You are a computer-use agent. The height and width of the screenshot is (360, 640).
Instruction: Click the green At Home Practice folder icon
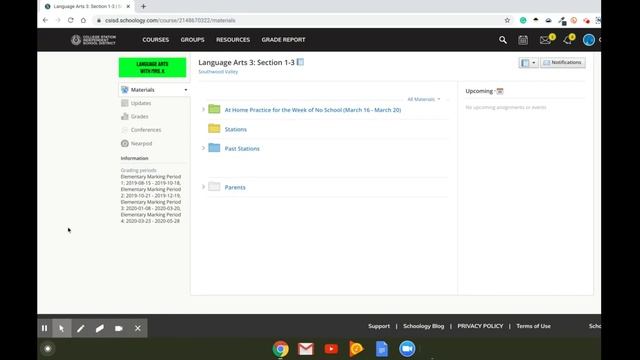[x=214, y=109]
